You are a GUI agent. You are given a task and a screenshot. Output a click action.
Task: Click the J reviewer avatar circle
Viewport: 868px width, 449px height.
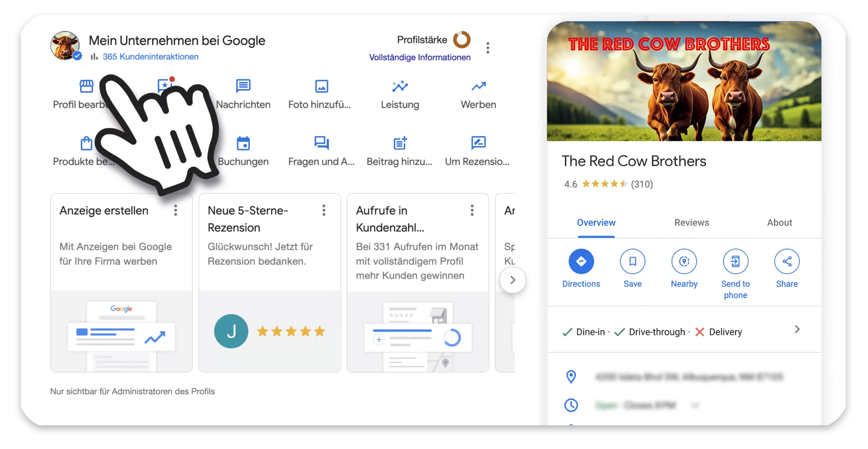(x=231, y=331)
